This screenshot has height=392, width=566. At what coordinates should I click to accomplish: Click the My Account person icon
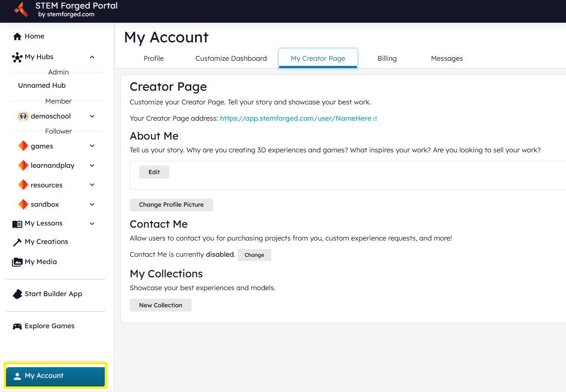[17, 376]
